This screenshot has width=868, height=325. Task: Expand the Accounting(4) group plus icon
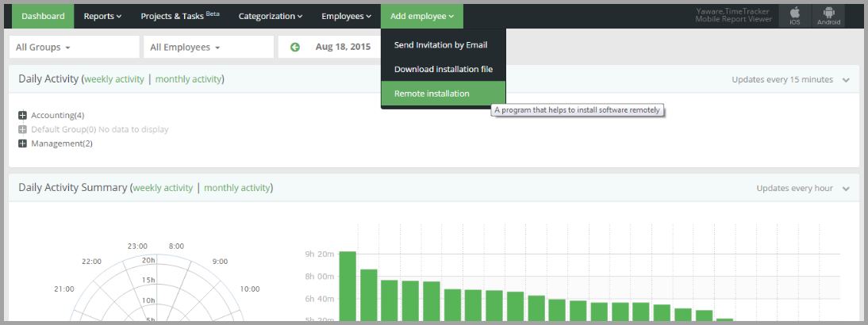pos(23,116)
